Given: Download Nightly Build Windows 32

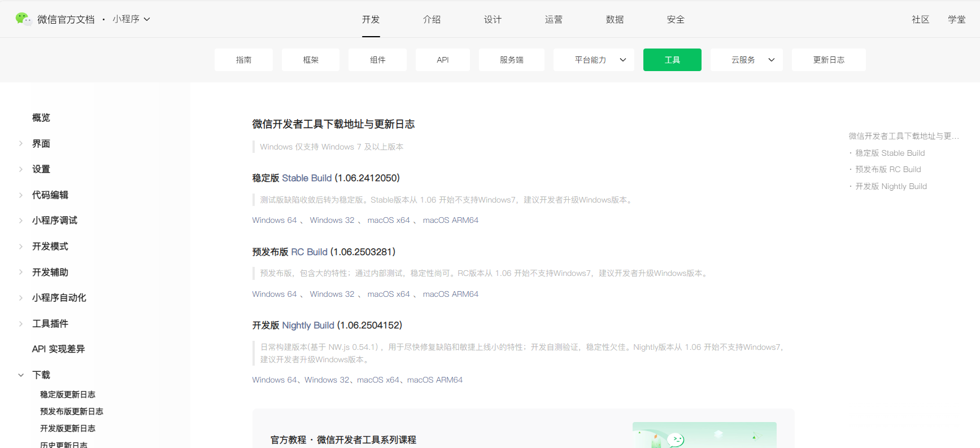Looking at the screenshot, I should coord(327,380).
